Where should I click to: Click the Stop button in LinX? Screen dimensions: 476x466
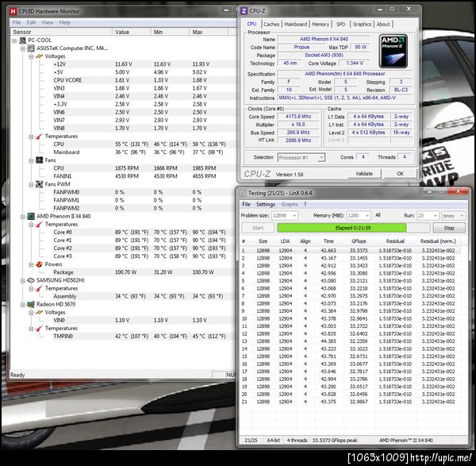449,228
